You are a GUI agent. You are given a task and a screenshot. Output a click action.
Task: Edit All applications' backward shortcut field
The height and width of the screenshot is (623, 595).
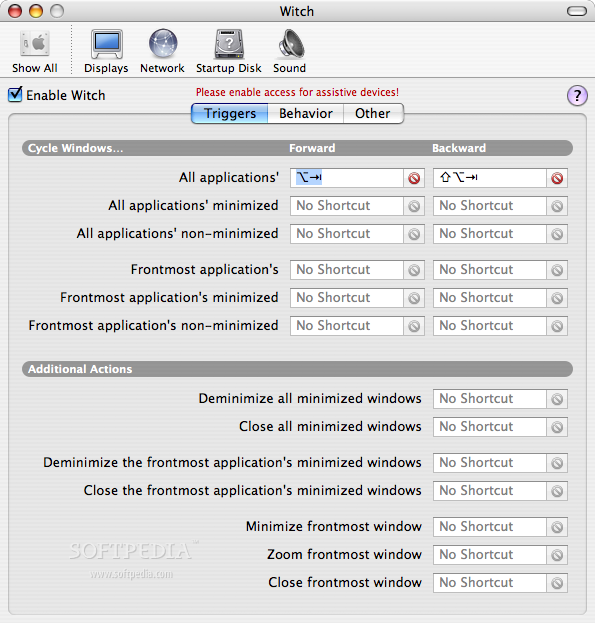(490, 178)
